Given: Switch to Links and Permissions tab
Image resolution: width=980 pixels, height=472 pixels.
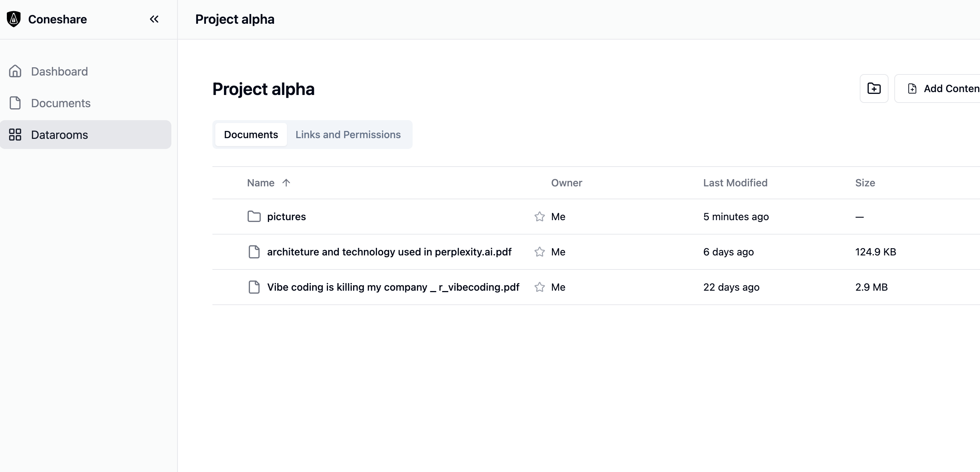Looking at the screenshot, I should pyautogui.click(x=348, y=135).
